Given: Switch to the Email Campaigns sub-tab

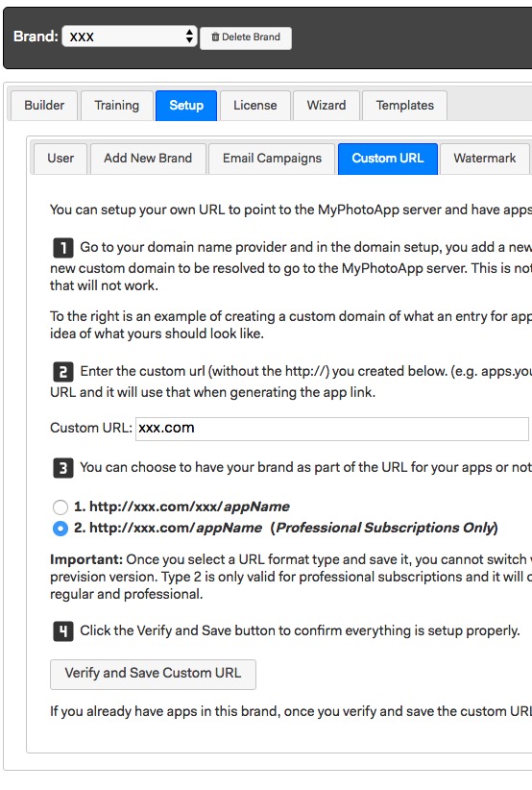Looking at the screenshot, I should [x=273, y=159].
